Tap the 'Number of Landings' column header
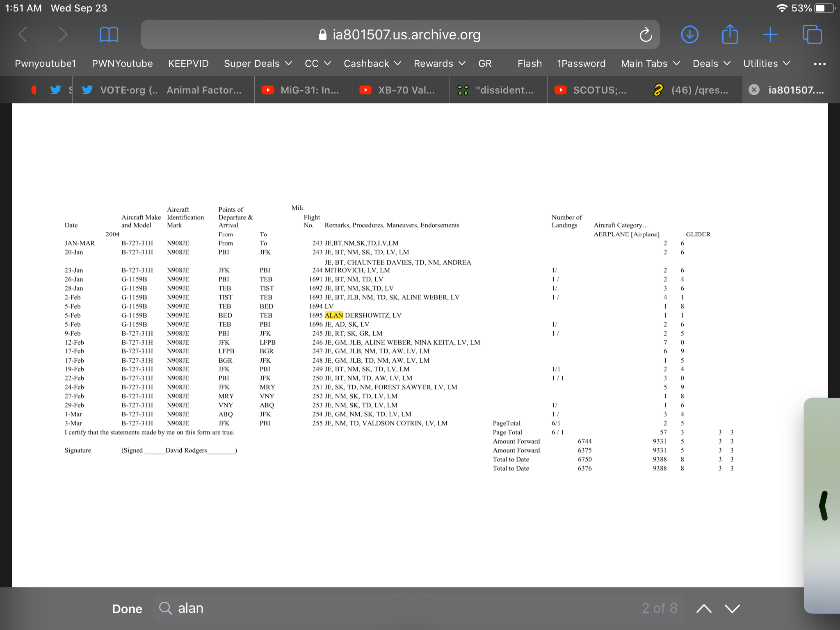 coord(566,221)
